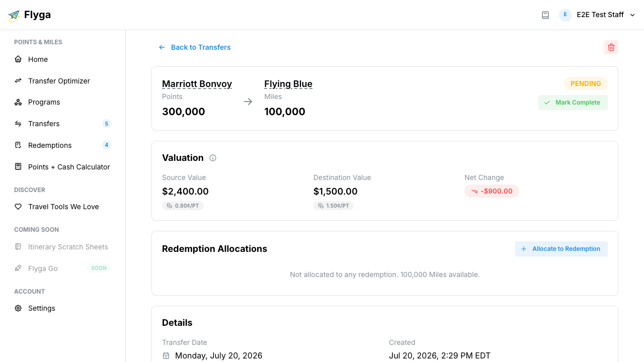644x362 pixels.
Task: Click the Marriott Bonvoy program name
Action: 197,84
